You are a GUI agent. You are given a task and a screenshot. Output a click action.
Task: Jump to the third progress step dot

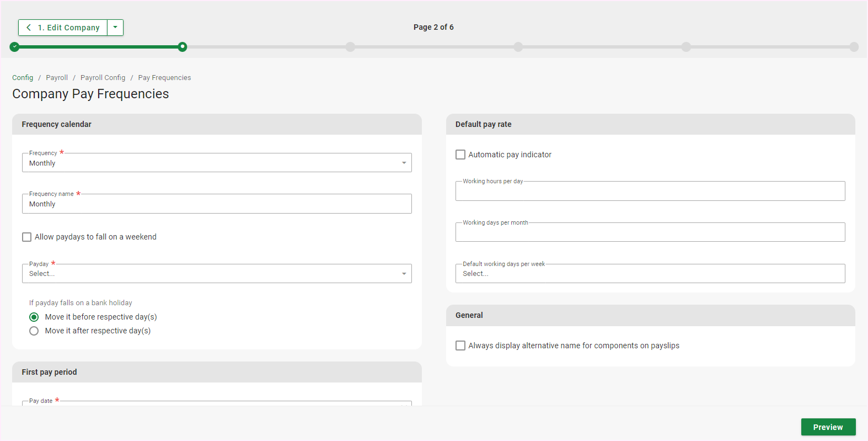(350, 47)
